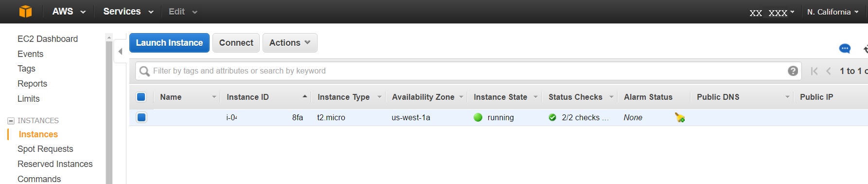Open the Availability Zone column dropdown
The width and height of the screenshot is (868, 184).
tap(461, 97)
